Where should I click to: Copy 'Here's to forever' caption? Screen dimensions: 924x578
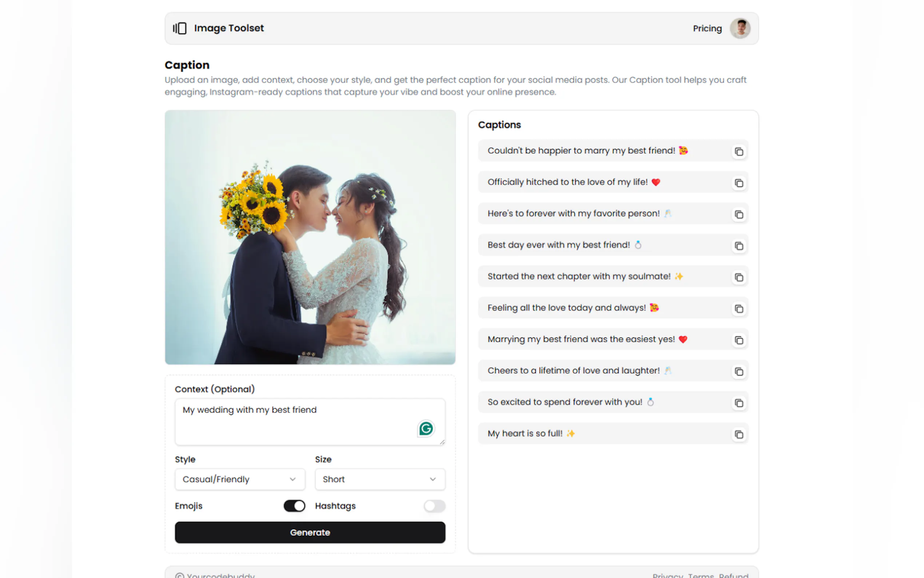[x=738, y=214]
